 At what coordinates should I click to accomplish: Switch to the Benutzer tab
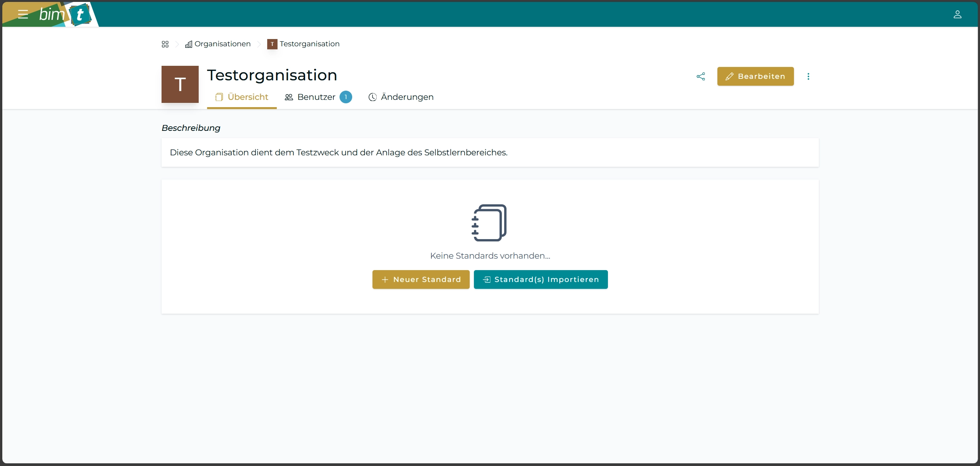pyautogui.click(x=310, y=97)
